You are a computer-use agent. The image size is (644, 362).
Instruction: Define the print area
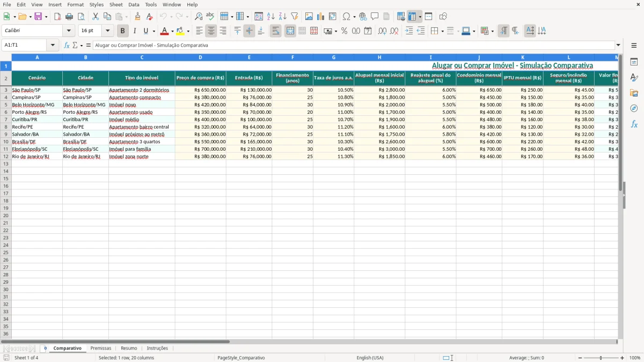401,17
